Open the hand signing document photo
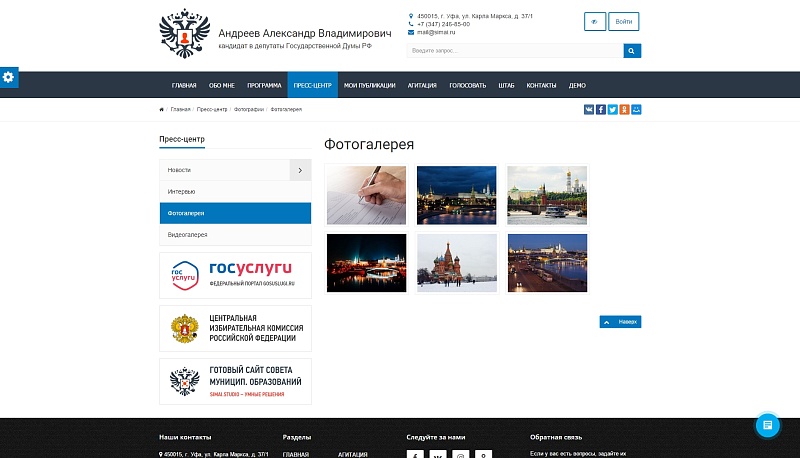800x458 pixels. [366, 195]
